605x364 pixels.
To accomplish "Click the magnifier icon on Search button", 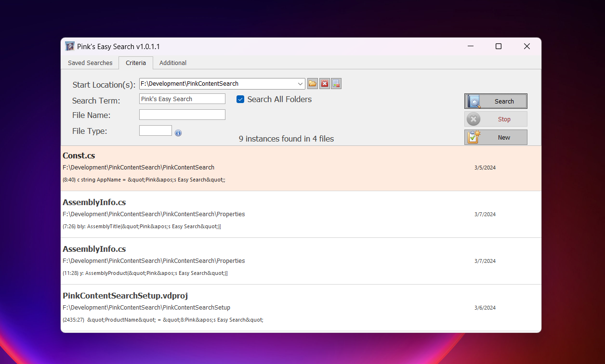I will click(x=474, y=102).
